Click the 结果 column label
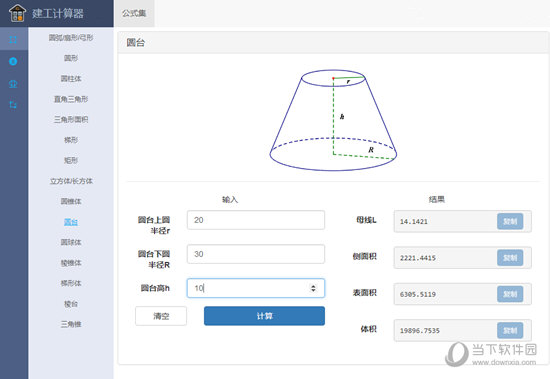The width and height of the screenshot is (550, 379). click(x=437, y=199)
